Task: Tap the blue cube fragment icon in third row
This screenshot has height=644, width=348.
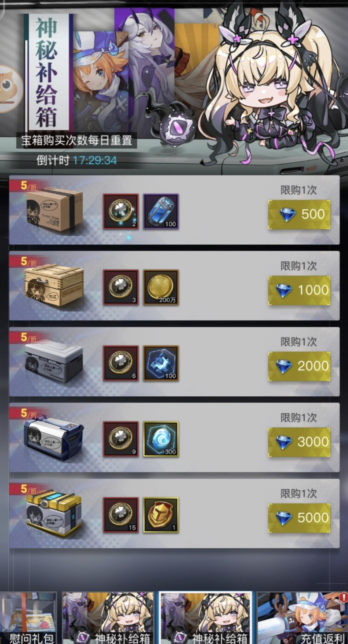Action: (x=161, y=363)
